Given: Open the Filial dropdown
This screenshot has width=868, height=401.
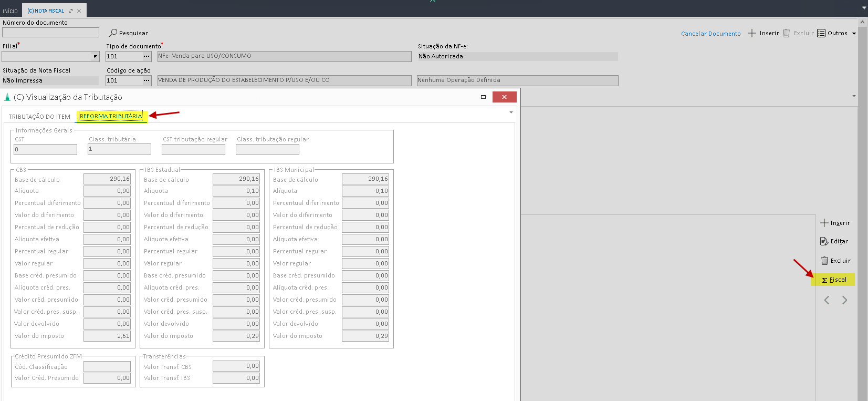Looking at the screenshot, I should click(x=95, y=56).
